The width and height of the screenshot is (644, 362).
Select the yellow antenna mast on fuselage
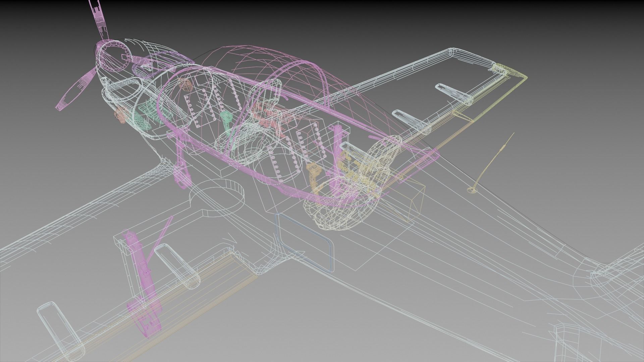494,159
